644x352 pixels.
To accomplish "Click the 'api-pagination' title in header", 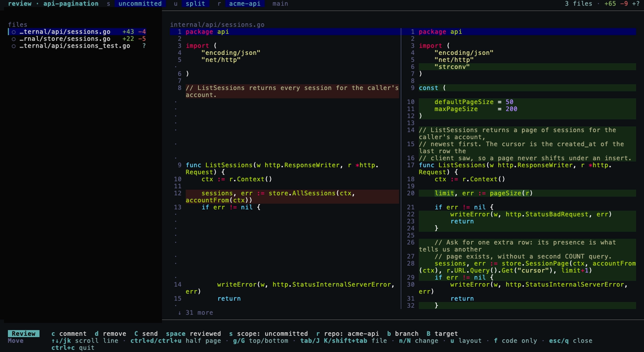I will point(71,4).
